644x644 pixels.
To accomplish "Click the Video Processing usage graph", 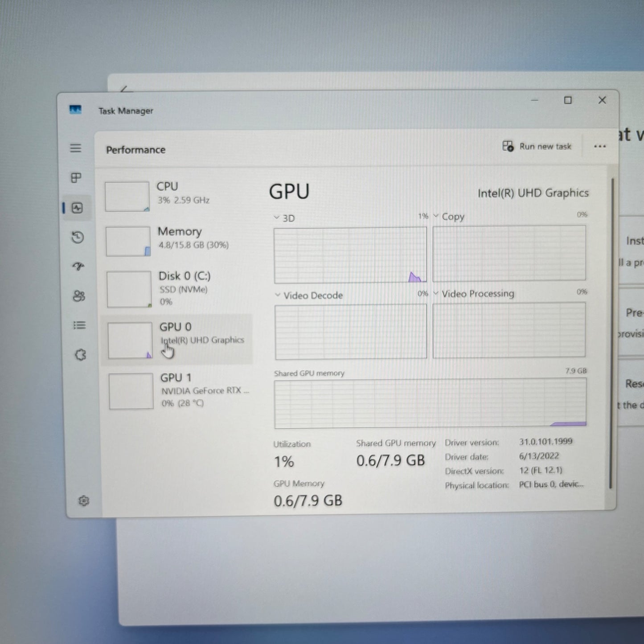I will [509, 330].
